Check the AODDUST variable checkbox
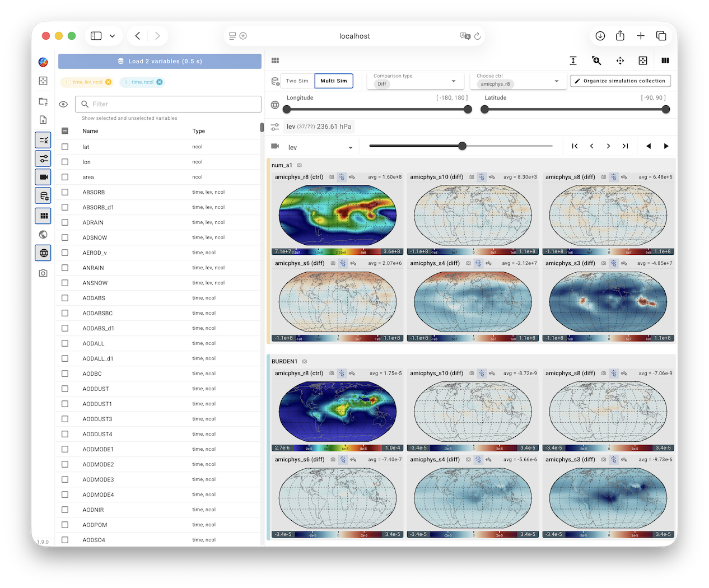The width and height of the screenshot is (709, 588). [65, 389]
